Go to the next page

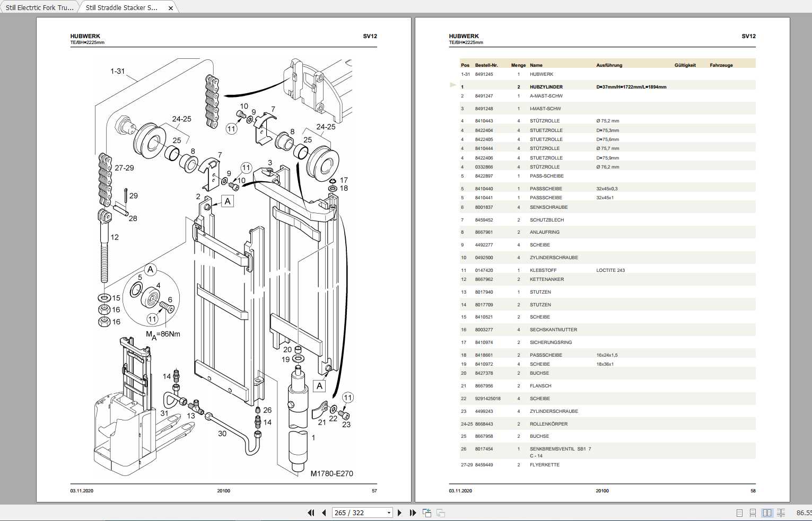399,513
